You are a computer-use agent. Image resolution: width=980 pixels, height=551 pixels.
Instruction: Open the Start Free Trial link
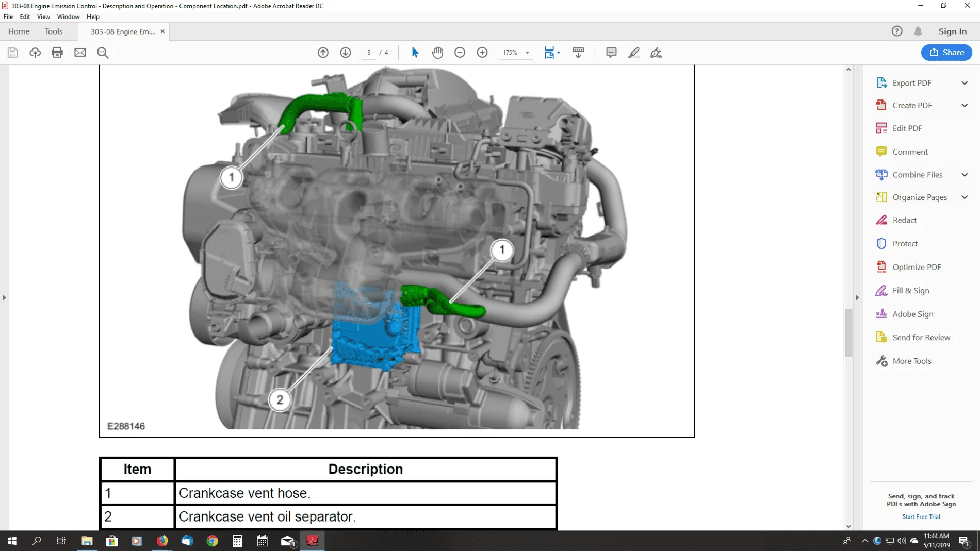(921, 516)
